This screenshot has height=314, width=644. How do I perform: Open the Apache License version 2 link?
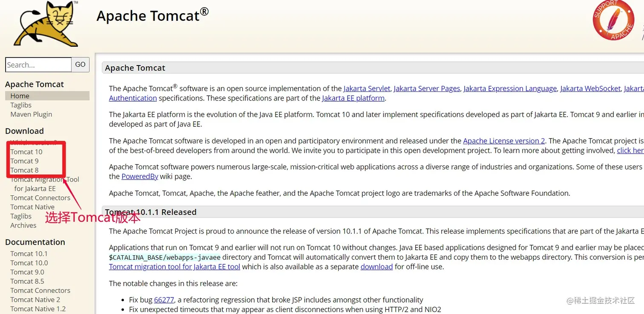[x=504, y=141]
